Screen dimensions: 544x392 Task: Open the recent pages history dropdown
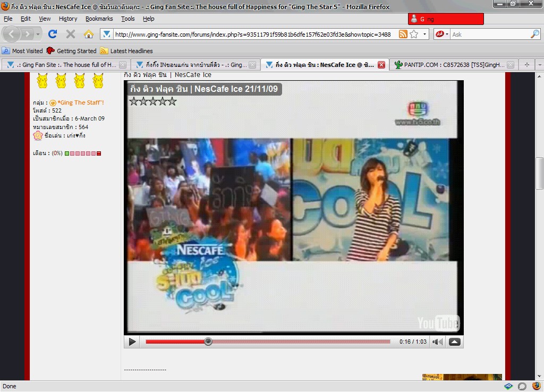coord(38,34)
